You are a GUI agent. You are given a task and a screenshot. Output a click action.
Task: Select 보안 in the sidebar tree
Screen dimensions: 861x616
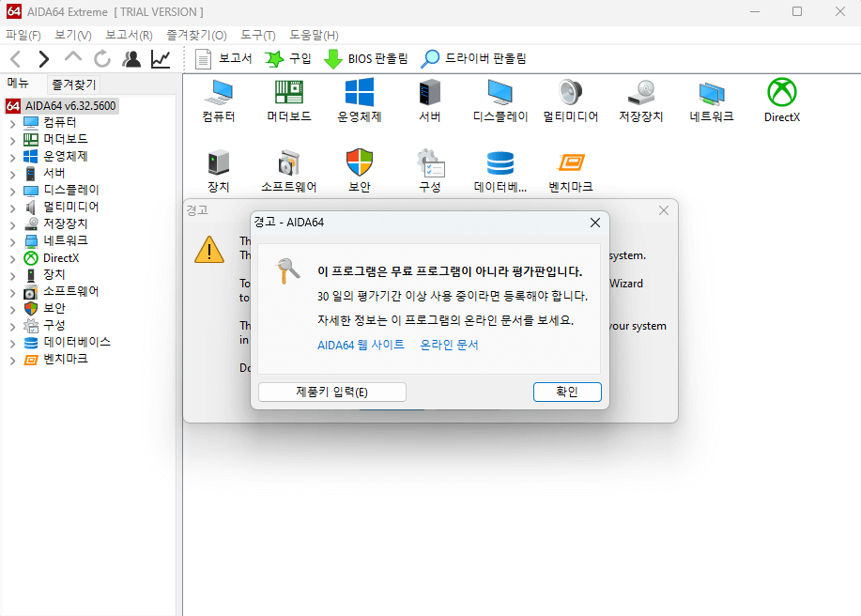54,308
